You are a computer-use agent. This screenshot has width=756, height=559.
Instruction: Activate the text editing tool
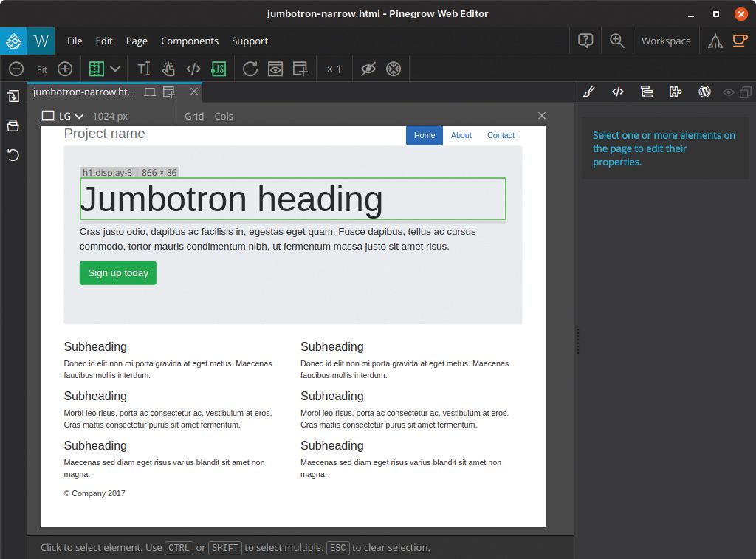tap(144, 68)
